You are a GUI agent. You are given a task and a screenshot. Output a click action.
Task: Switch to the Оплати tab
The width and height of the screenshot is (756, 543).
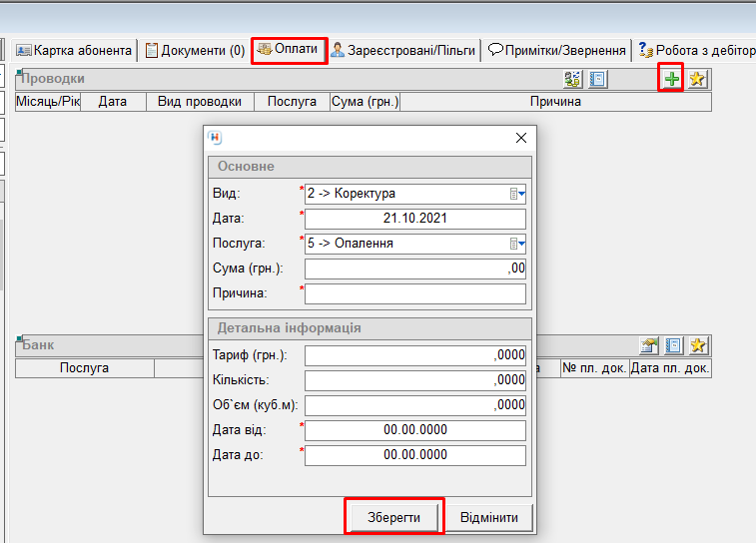289,49
